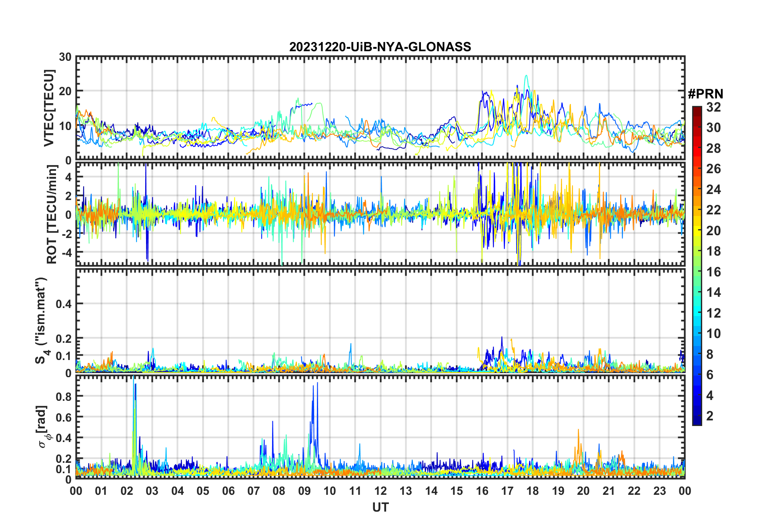Click colorbar tick label 14
Image resolution: width=761 pixels, height=532 pixels.
pos(713,292)
